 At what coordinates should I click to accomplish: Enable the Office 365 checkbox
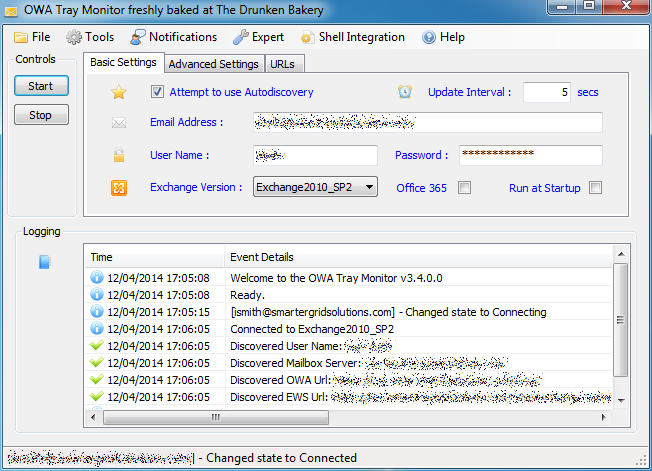464,187
